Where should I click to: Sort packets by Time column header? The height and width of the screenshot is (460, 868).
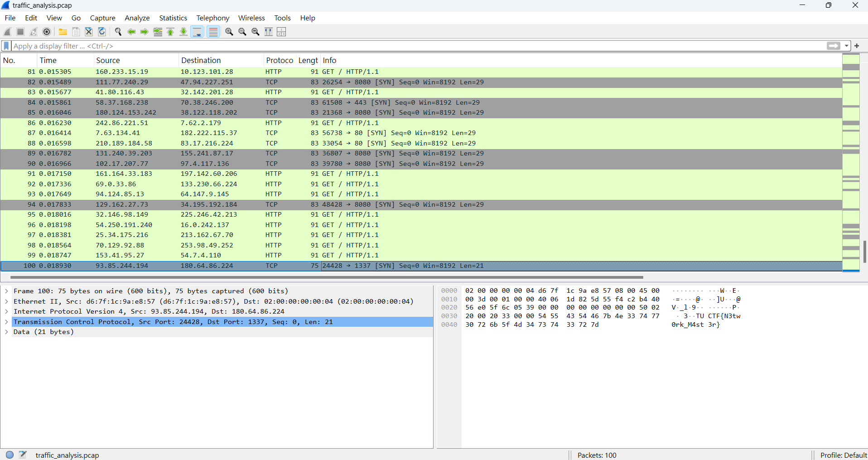click(65, 60)
